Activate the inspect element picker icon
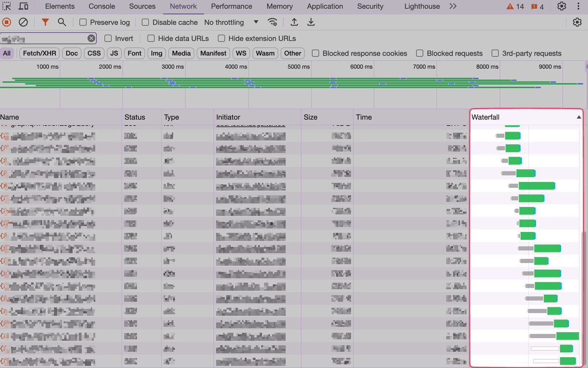The height and width of the screenshot is (368, 588). [7, 6]
